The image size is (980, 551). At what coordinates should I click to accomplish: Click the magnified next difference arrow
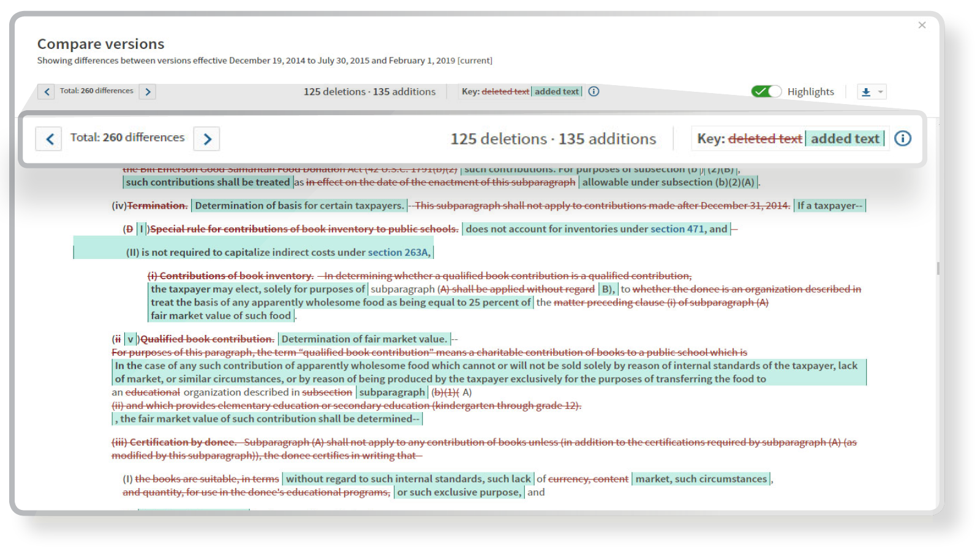click(x=207, y=139)
